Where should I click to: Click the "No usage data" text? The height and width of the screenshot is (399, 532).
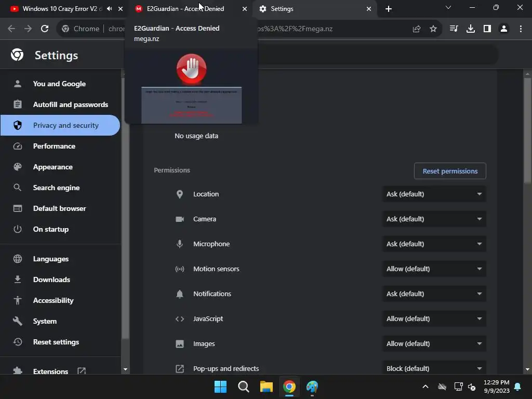[x=196, y=136]
